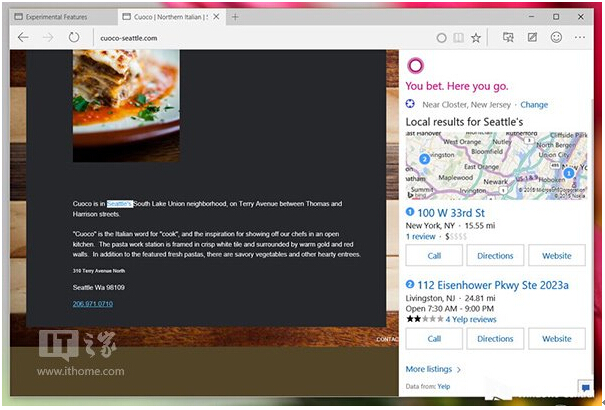Go back using the back arrow
This screenshot has height=410, width=605.
click(x=24, y=37)
